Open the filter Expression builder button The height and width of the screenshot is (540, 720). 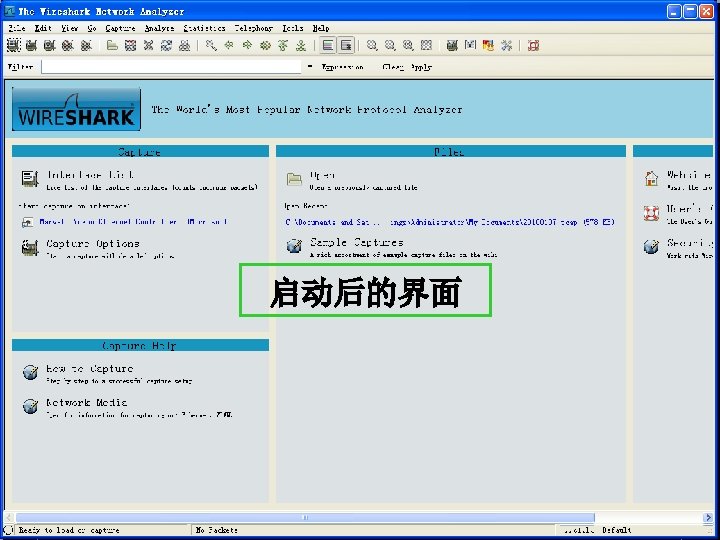pos(343,67)
